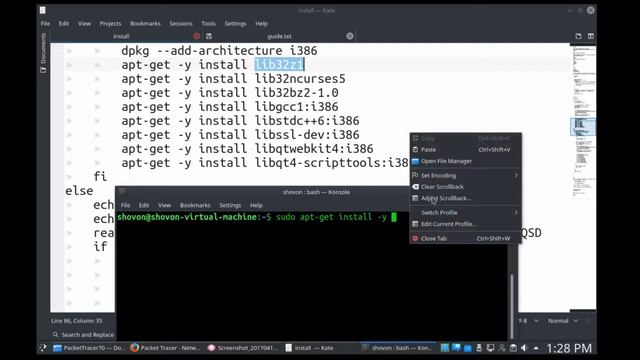Open the Tools menu in Kate
The height and width of the screenshot is (360, 640).
click(208, 24)
